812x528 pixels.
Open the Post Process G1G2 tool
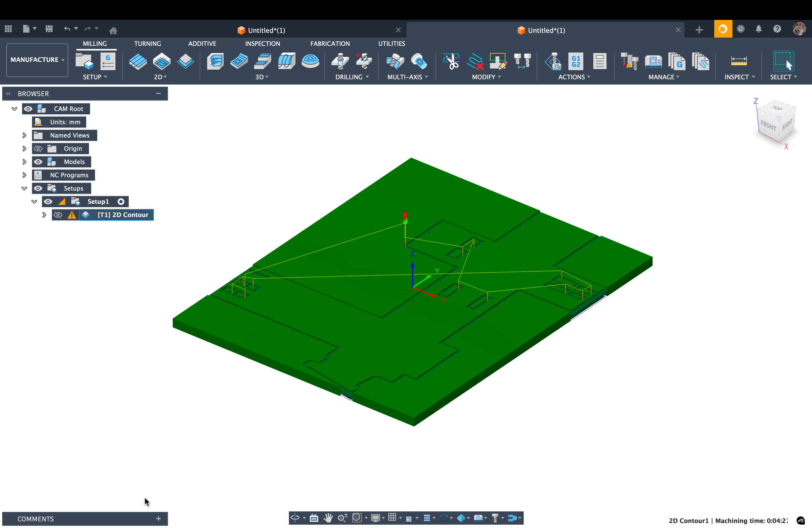(x=576, y=62)
